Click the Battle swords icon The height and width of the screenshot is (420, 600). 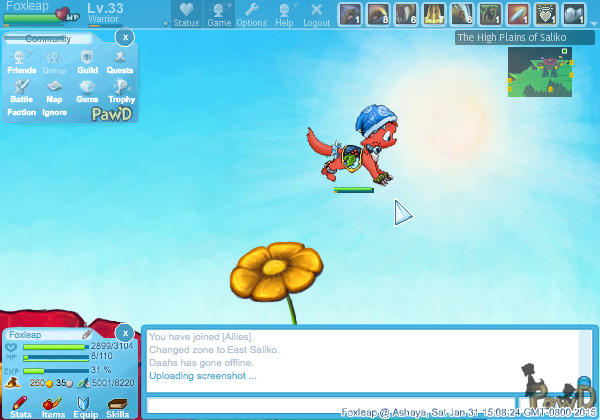(x=21, y=91)
